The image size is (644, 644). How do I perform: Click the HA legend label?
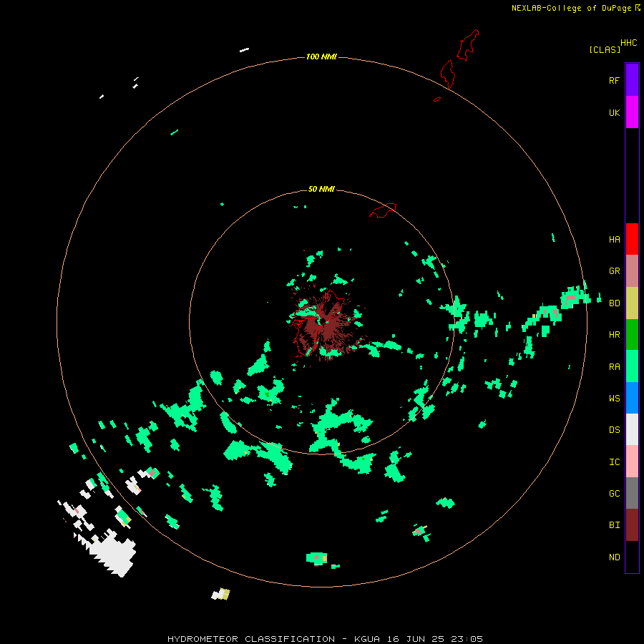(x=614, y=239)
